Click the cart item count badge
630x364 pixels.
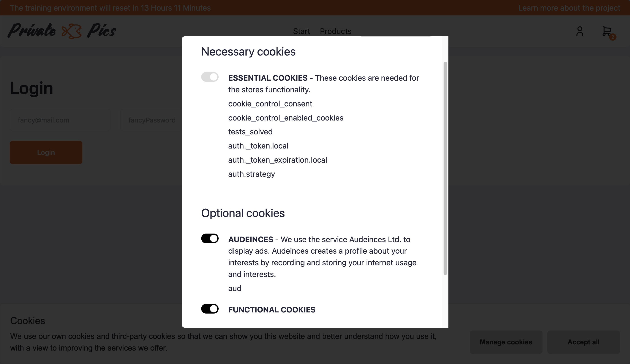pyautogui.click(x=613, y=37)
